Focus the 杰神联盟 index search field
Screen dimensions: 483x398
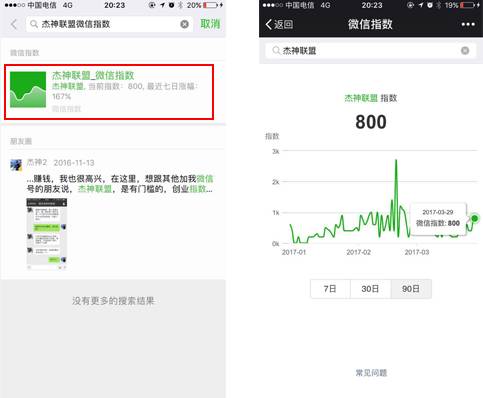(x=371, y=50)
